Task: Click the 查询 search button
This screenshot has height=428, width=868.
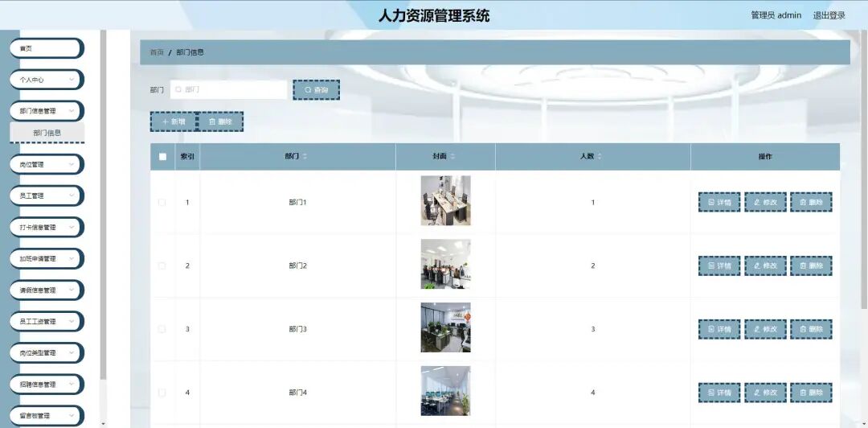Action: pyautogui.click(x=316, y=90)
